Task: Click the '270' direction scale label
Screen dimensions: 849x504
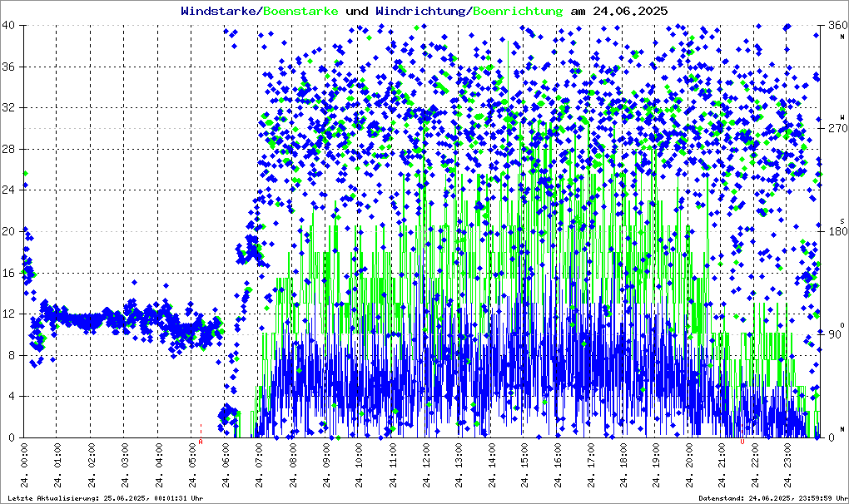Action: 838,129
